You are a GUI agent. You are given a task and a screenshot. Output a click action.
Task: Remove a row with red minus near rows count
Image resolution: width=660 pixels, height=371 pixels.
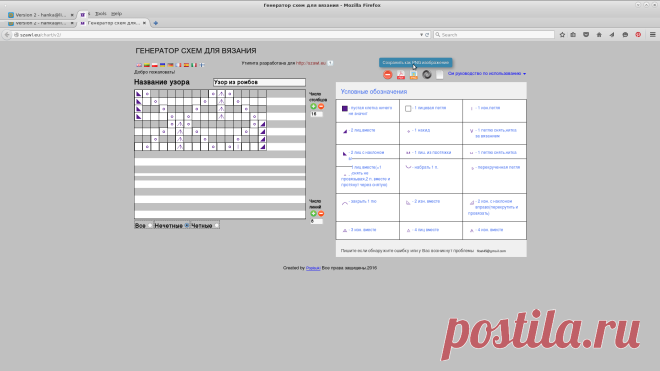pos(321,214)
